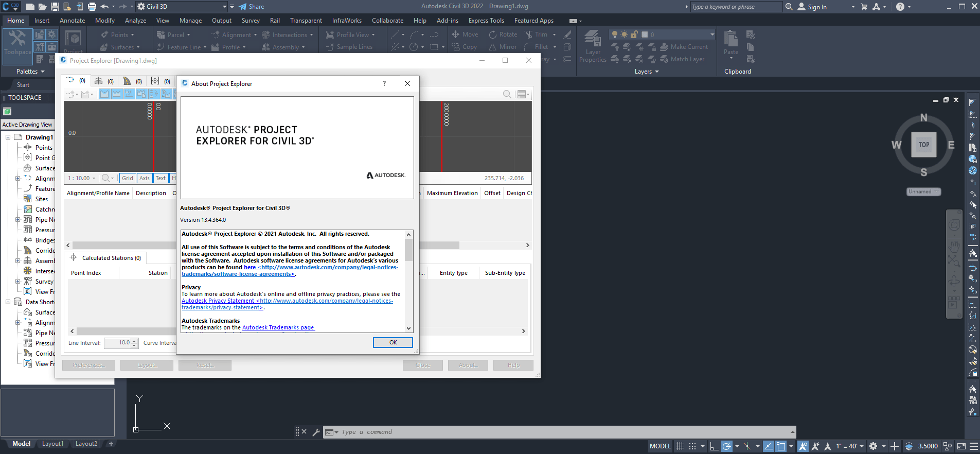Open the annotation scale 1" = 40' dropdown

coord(849,446)
